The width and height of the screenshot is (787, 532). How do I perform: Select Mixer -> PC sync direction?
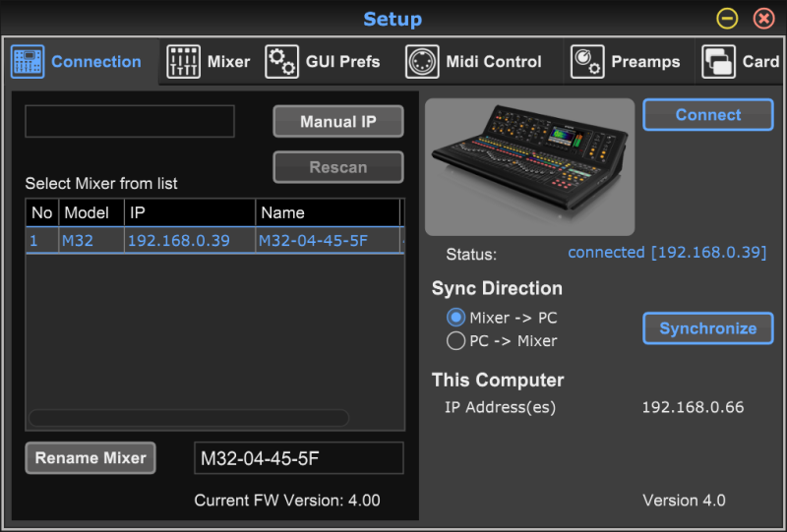[x=456, y=318]
